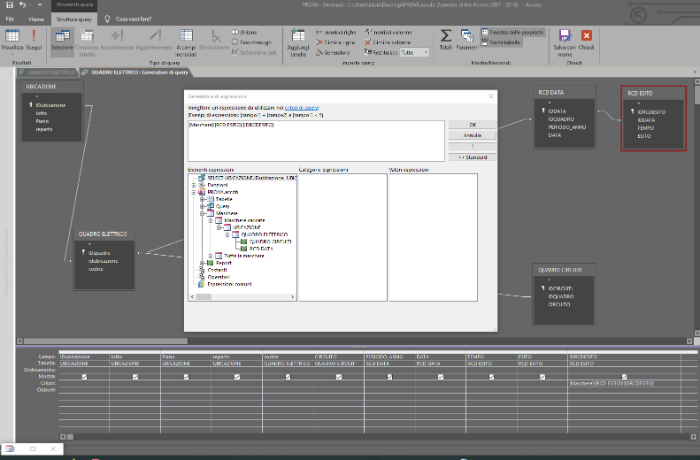
Task: Click OK in the expression builder dialog
Action: 472,125
